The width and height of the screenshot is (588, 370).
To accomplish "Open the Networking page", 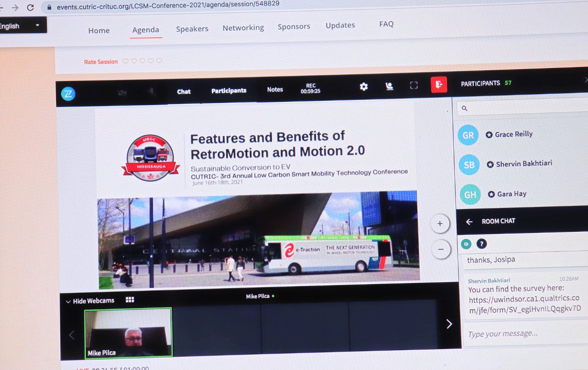I will tap(243, 28).
